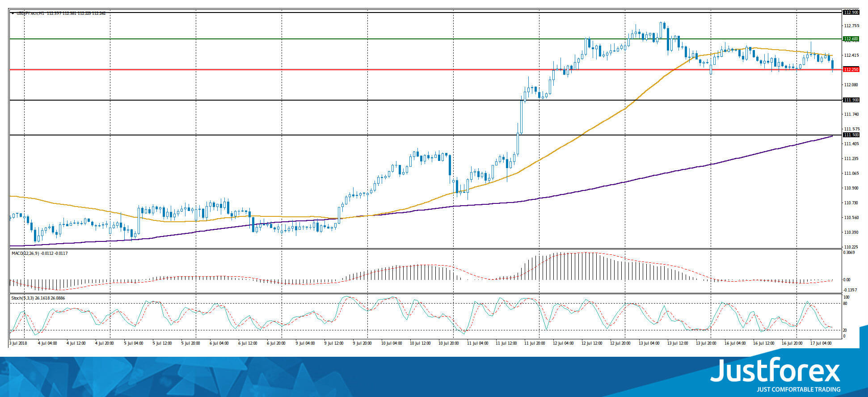Click the green 112.600 price level tag
The height and width of the screenshot is (397, 868).
pyautogui.click(x=851, y=39)
